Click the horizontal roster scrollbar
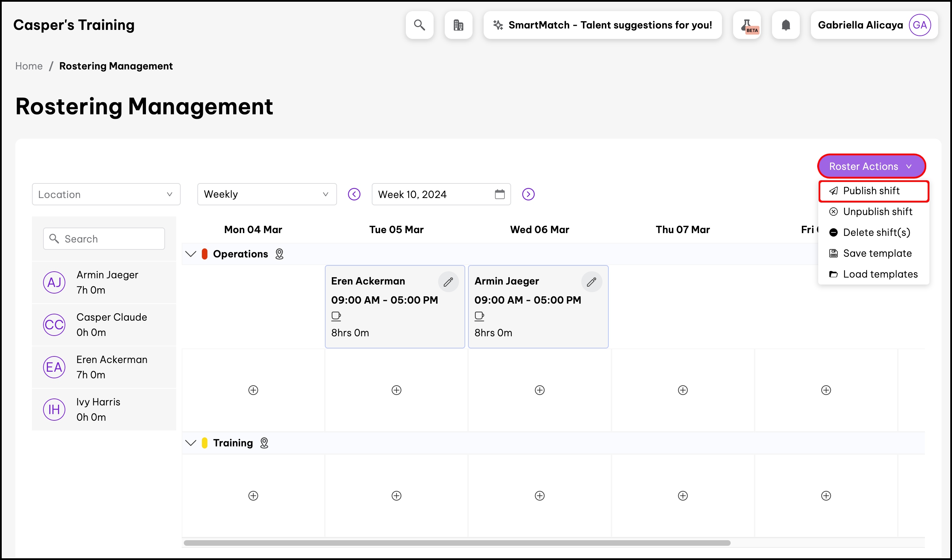The width and height of the screenshot is (952, 560). [457, 543]
